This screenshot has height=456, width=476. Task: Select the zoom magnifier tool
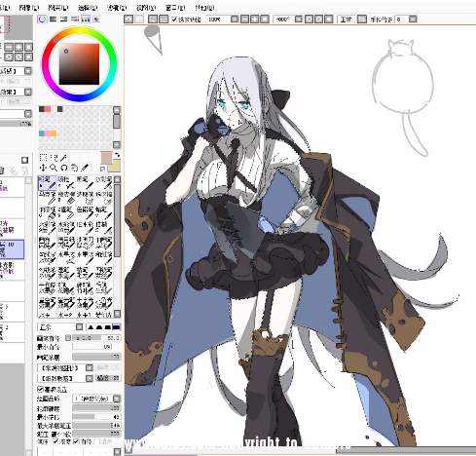pos(54,168)
